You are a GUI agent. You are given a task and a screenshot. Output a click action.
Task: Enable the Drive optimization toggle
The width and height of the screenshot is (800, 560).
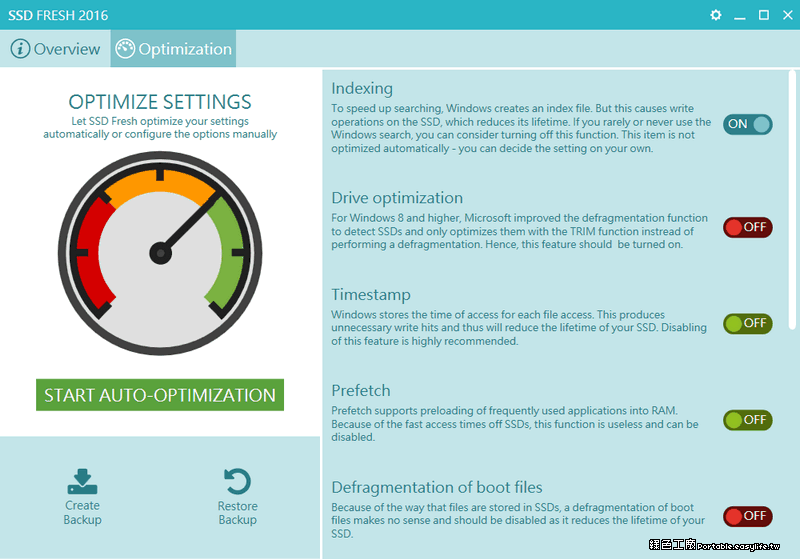(747, 227)
